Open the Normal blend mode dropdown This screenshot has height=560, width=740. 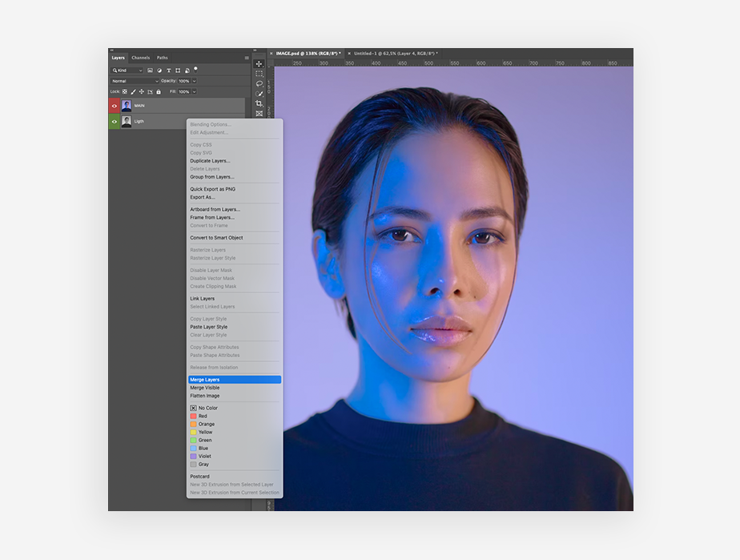(135, 81)
